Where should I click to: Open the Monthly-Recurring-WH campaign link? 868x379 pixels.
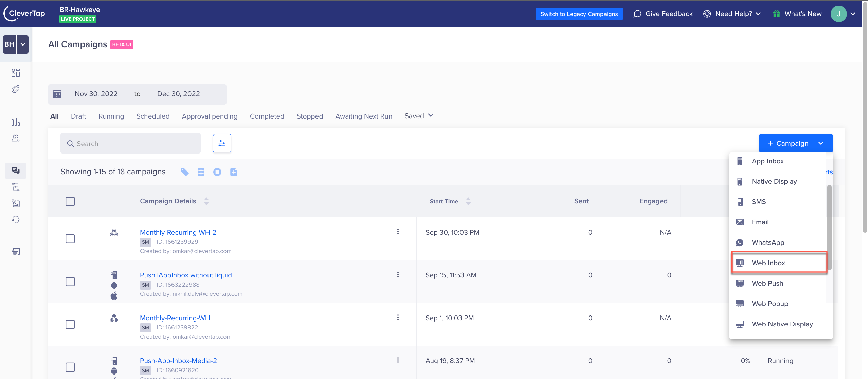click(x=175, y=318)
